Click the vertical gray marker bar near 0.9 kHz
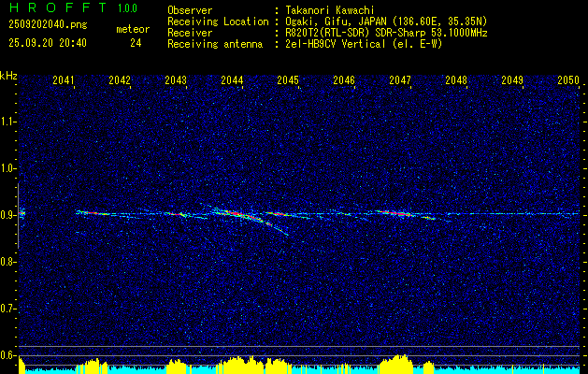This screenshot has width=588, height=374. (19, 216)
